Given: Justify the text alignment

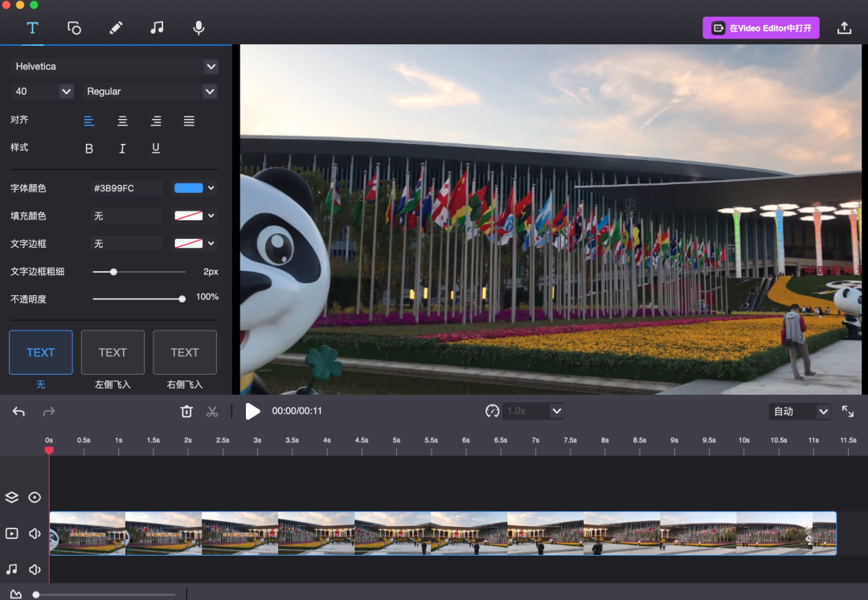Looking at the screenshot, I should point(190,121).
